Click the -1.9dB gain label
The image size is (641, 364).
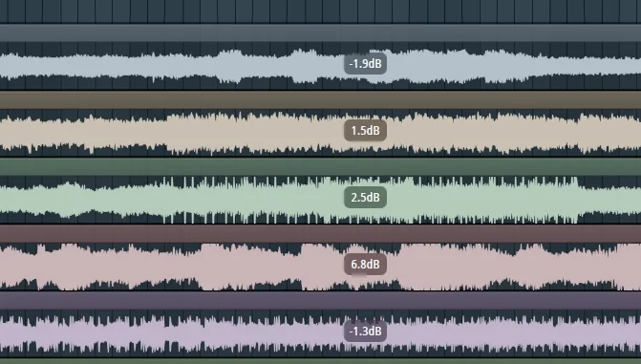pos(365,64)
